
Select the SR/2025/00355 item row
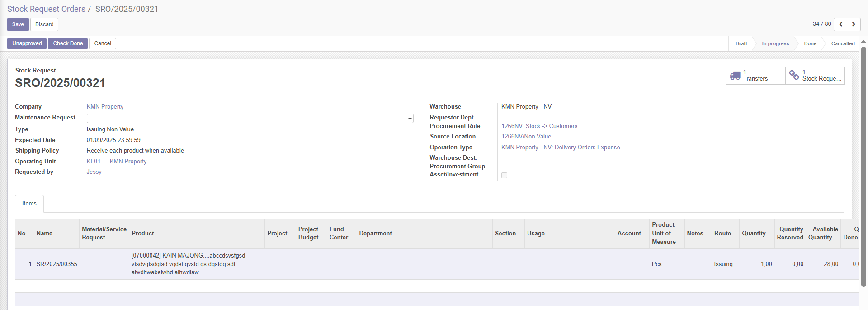point(57,264)
